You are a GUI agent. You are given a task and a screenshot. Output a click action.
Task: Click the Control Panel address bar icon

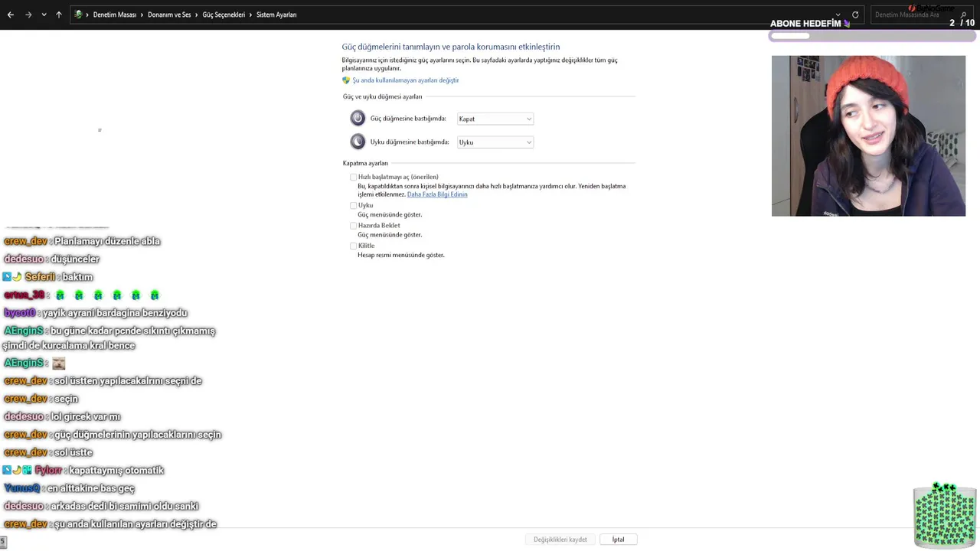(78, 15)
